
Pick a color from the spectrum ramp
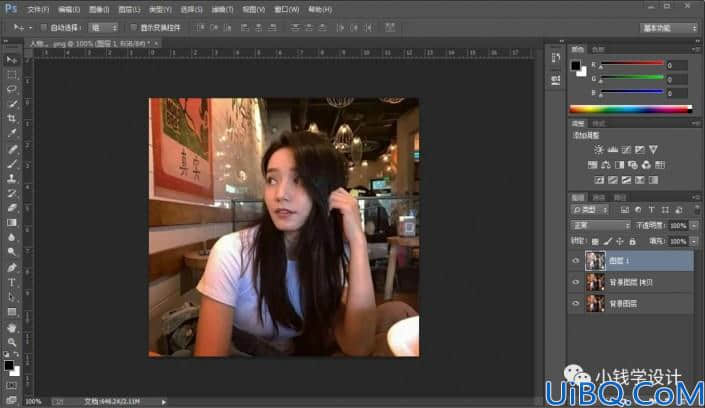631,109
